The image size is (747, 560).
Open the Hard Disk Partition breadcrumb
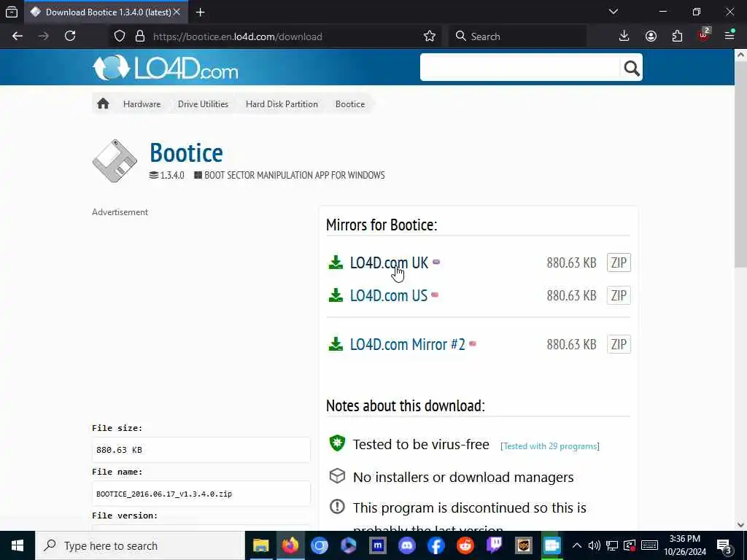point(282,104)
